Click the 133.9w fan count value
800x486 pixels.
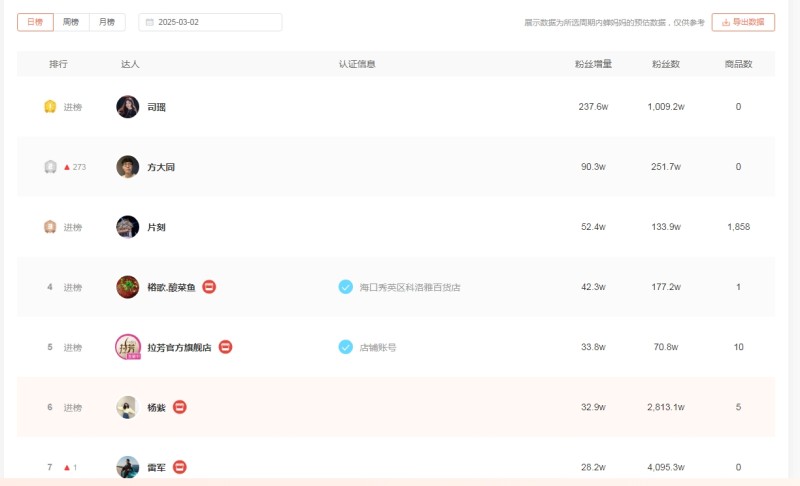(666, 227)
